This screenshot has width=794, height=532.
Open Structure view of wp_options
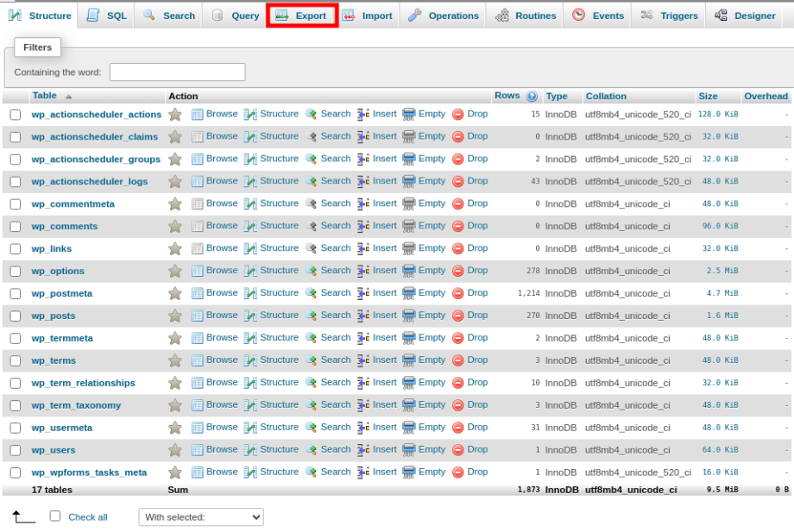pos(278,270)
